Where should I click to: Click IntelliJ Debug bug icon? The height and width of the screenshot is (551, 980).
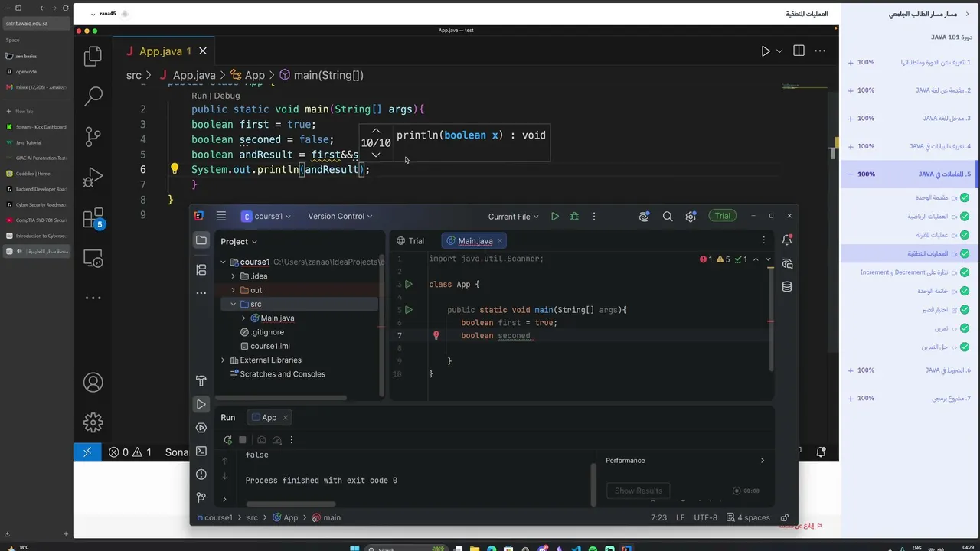[x=574, y=217]
